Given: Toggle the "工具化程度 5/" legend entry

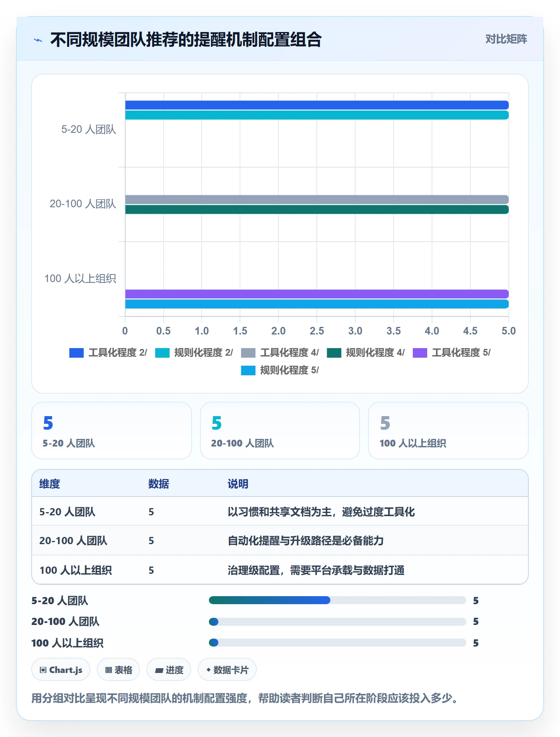Looking at the screenshot, I should [452, 352].
